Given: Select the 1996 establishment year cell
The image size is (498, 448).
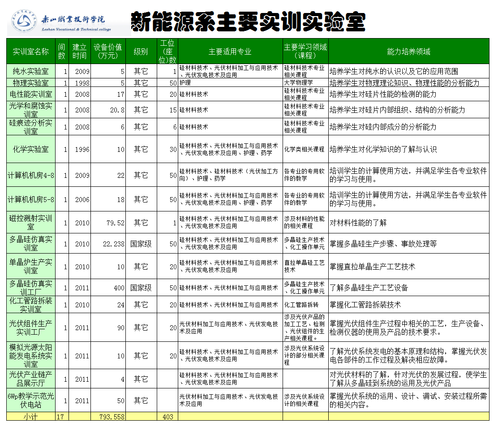Looking at the screenshot, I should [x=80, y=149].
